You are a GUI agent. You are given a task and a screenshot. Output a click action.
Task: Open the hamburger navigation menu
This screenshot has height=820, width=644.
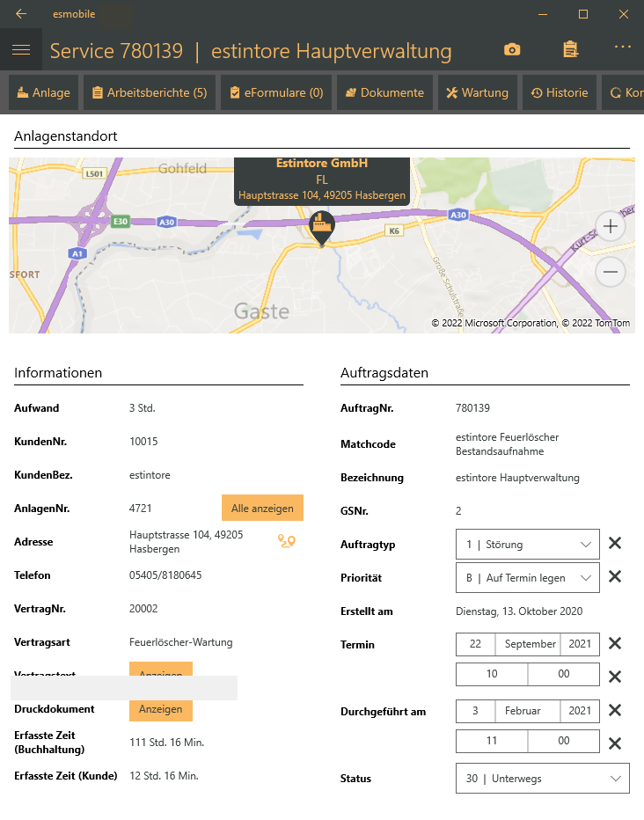pos(21,50)
